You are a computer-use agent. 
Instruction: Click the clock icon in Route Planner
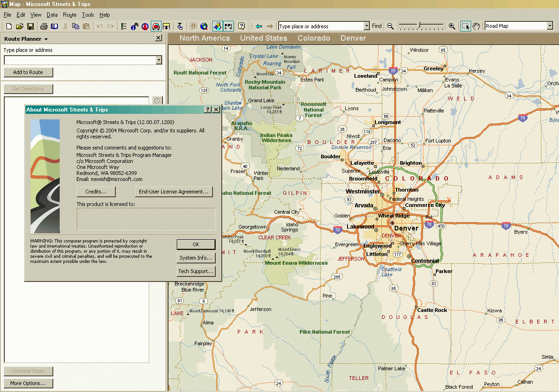point(157,100)
